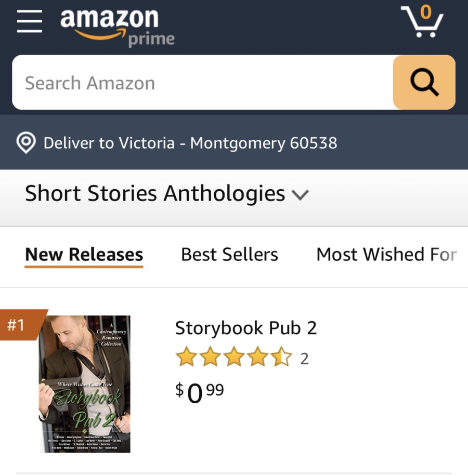The width and height of the screenshot is (468, 476).
Task: Tap the orange search magnifier button
Action: pyautogui.click(x=424, y=83)
